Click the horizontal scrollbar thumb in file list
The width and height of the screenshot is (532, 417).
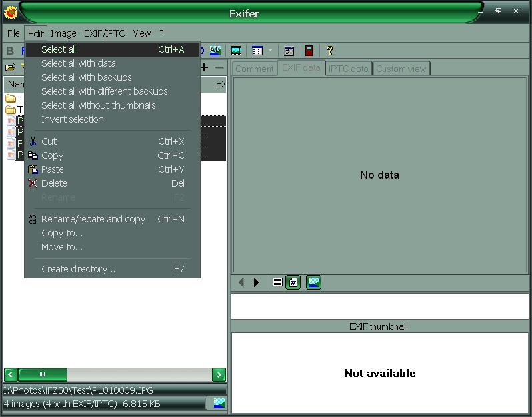[43, 374]
